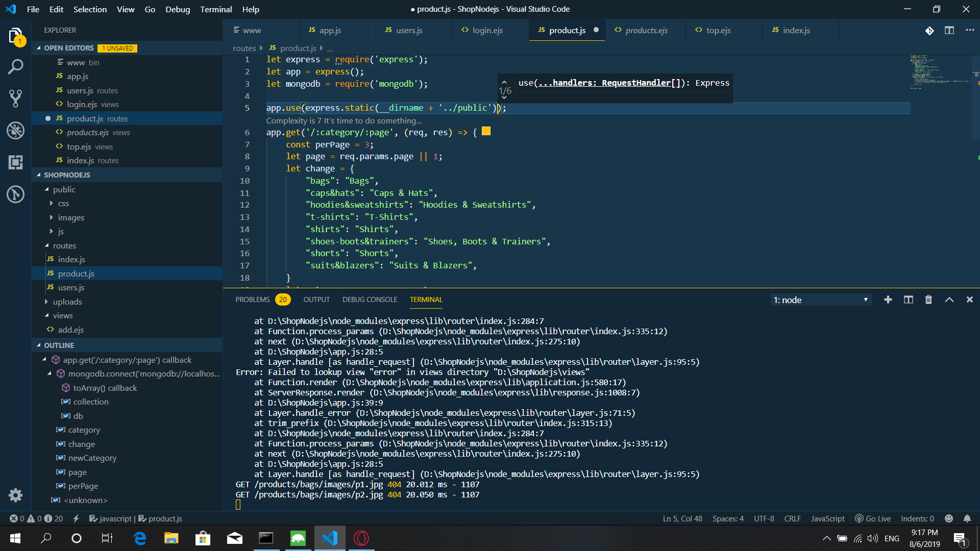Toggle Go Live server in status bar
Viewport: 980px width, 551px height.
point(873,519)
